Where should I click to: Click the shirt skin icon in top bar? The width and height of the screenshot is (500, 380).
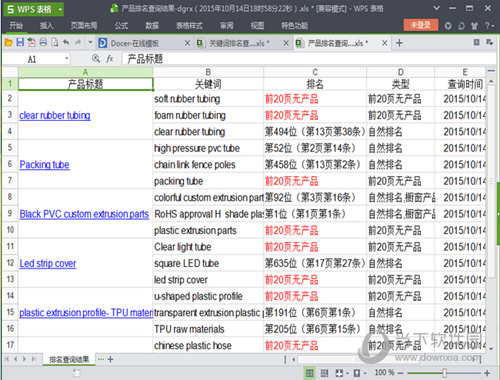pyautogui.click(x=474, y=26)
